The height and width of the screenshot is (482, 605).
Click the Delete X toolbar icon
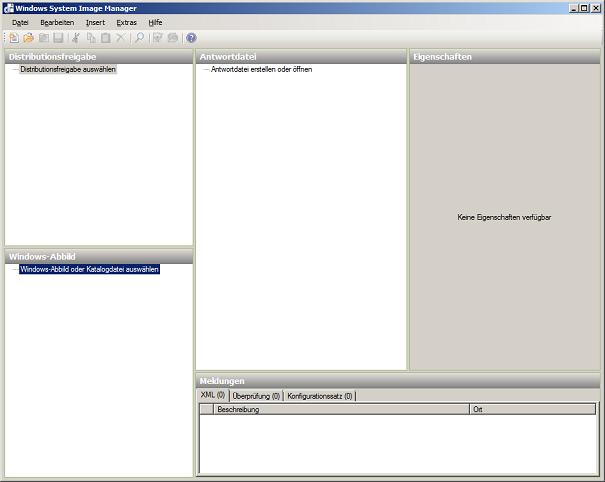click(120, 38)
